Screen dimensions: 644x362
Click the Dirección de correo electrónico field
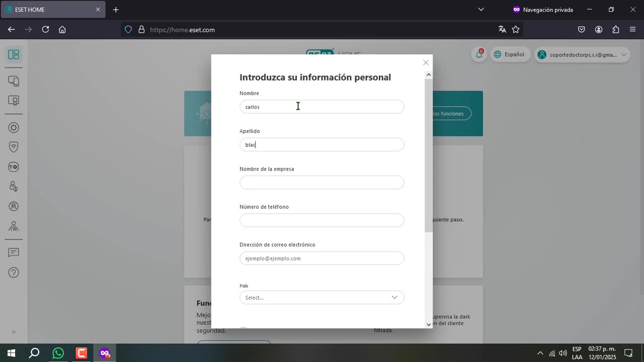pos(321,258)
